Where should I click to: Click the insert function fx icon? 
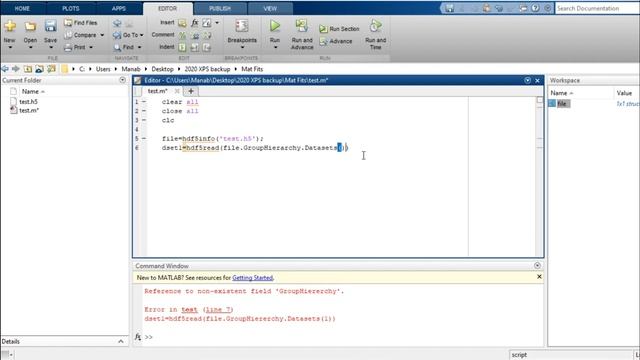point(195,23)
